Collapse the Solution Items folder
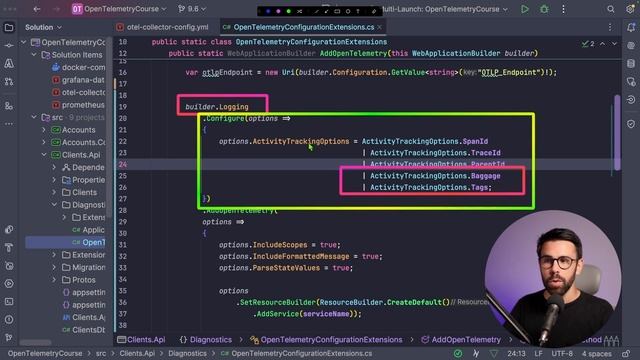 point(34,55)
